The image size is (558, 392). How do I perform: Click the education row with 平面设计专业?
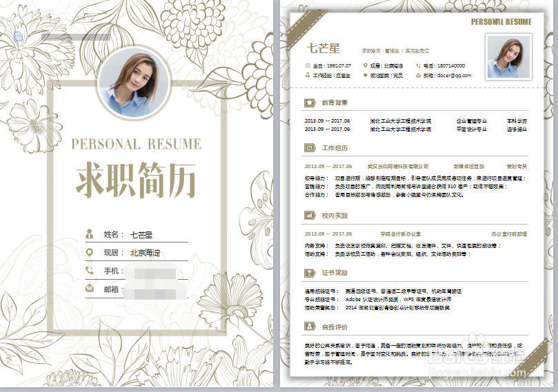pyautogui.click(x=416, y=130)
